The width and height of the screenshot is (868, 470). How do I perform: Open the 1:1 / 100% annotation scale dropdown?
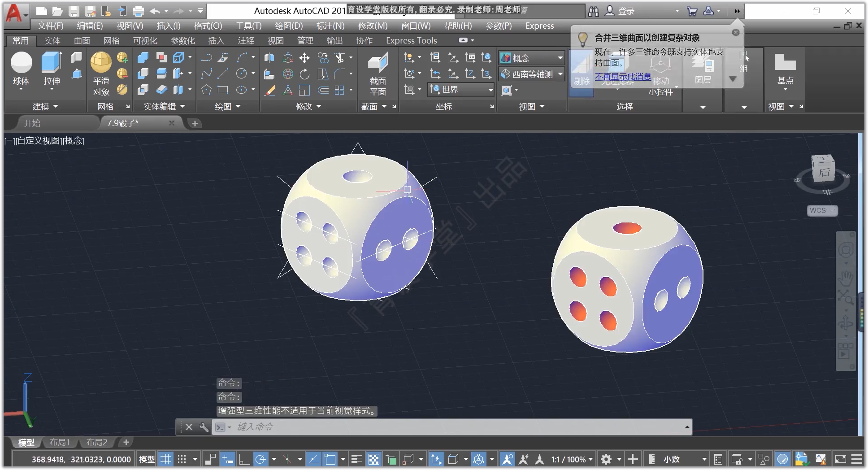(x=572, y=459)
